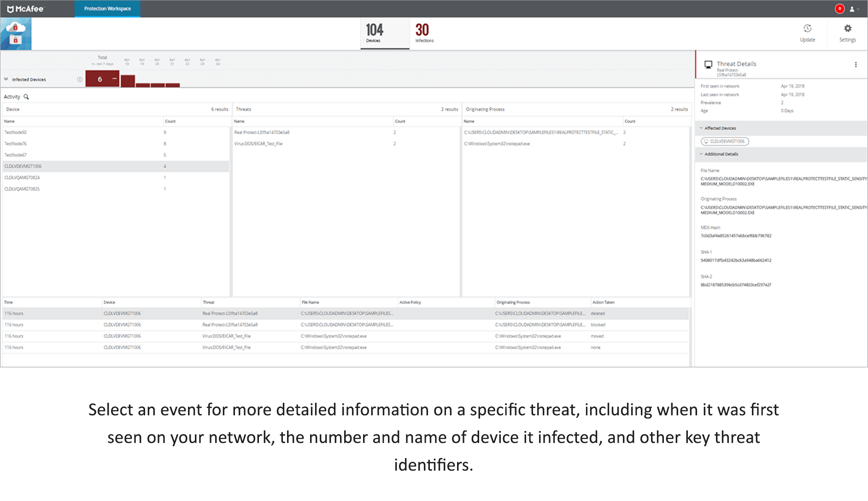Viewport: 868px width, 501px height.
Task: Select device TestNode76
Action: coord(115,144)
